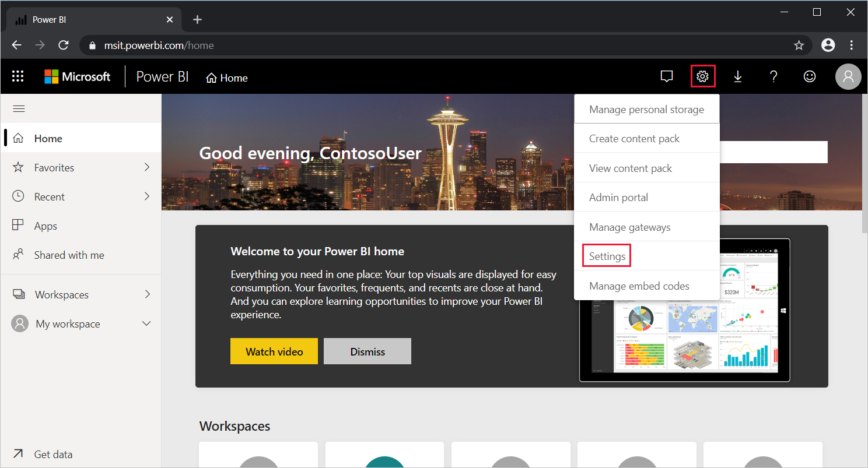Go back in browser history
The height and width of the screenshot is (468, 868).
16,45
